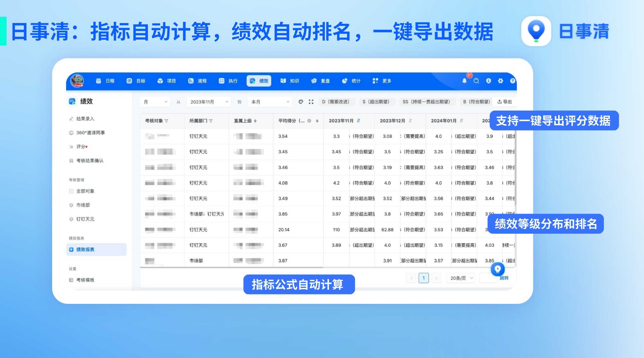Click the 62.88 score cell
This screenshot has height=358, width=644.
pyautogui.click(x=387, y=230)
